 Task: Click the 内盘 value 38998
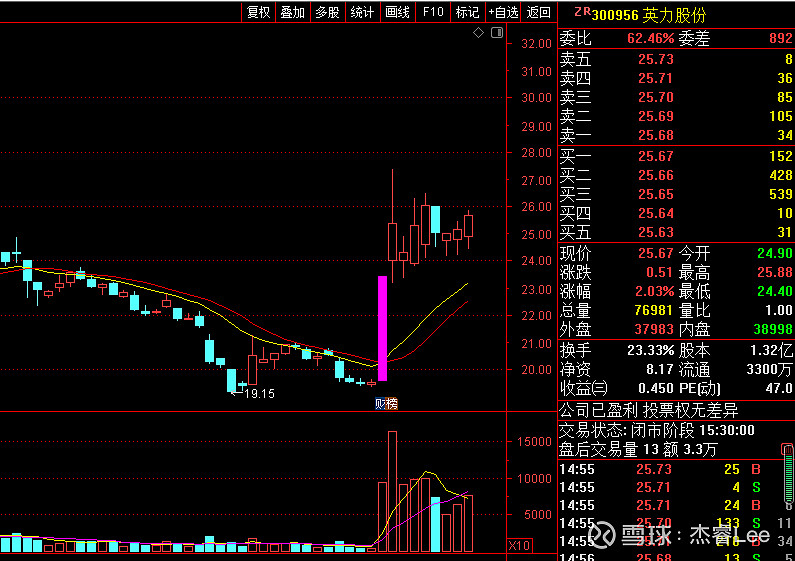(773, 330)
